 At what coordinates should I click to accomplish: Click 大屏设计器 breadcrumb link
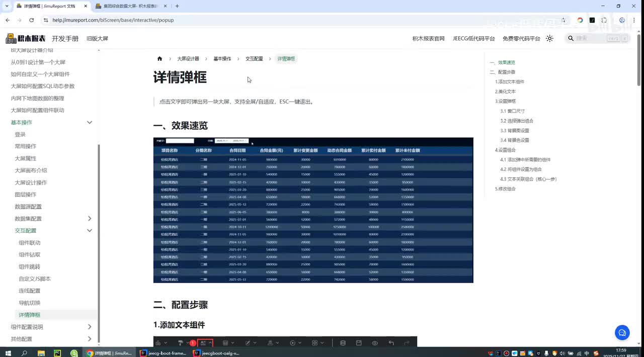188,59
